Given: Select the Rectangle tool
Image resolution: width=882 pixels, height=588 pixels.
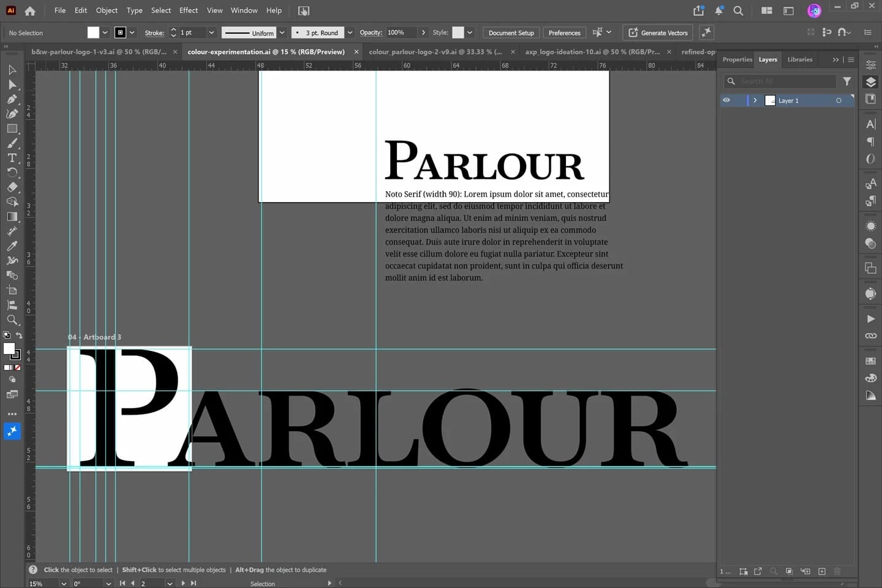Looking at the screenshot, I should [x=12, y=129].
